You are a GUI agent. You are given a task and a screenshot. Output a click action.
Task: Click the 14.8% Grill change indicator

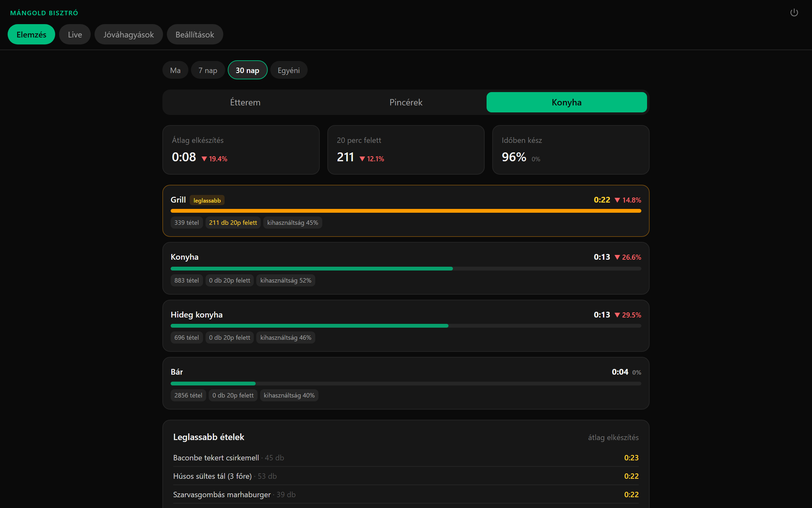(x=628, y=200)
